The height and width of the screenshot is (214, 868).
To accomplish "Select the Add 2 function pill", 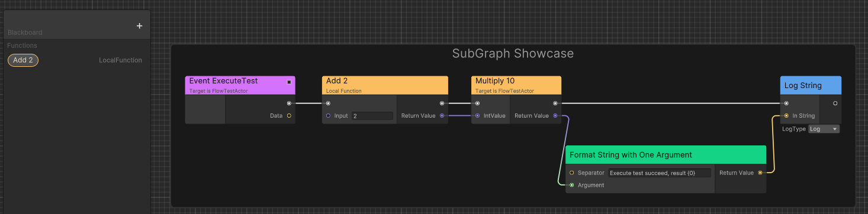I will pos(23,60).
